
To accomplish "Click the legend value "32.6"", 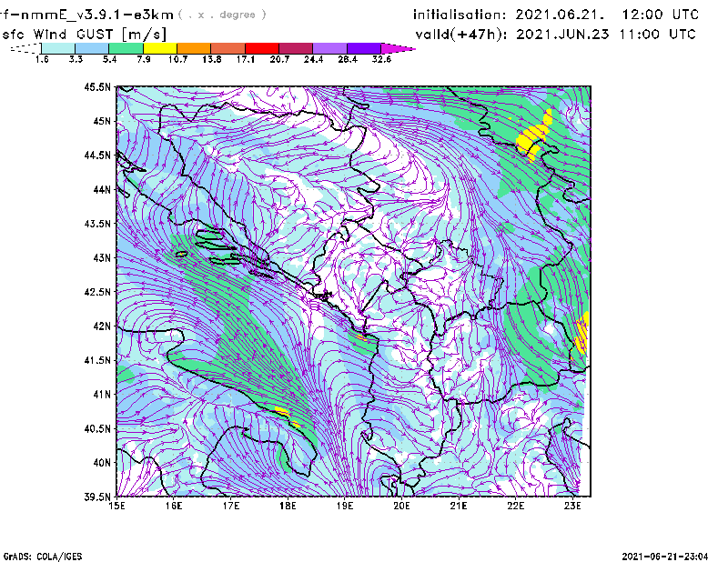I will point(381,59).
